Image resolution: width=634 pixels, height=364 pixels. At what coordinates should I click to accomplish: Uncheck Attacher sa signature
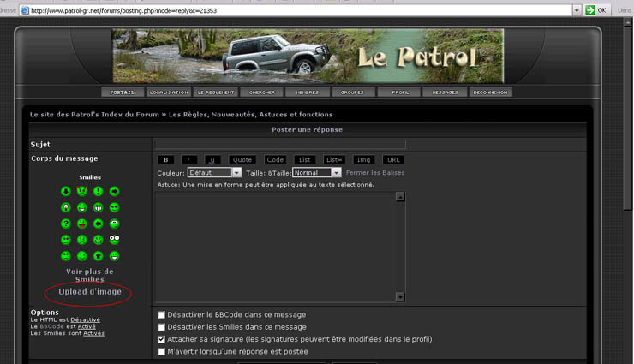[x=162, y=339]
